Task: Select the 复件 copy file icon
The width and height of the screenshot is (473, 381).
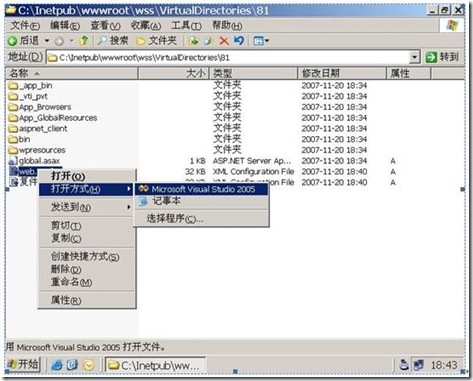Action: pyautogui.click(x=14, y=182)
